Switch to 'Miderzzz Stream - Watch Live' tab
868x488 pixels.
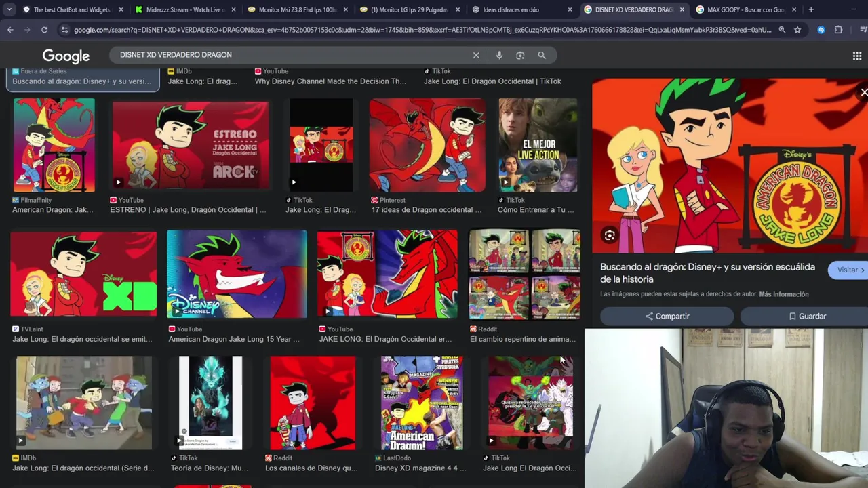(184, 9)
